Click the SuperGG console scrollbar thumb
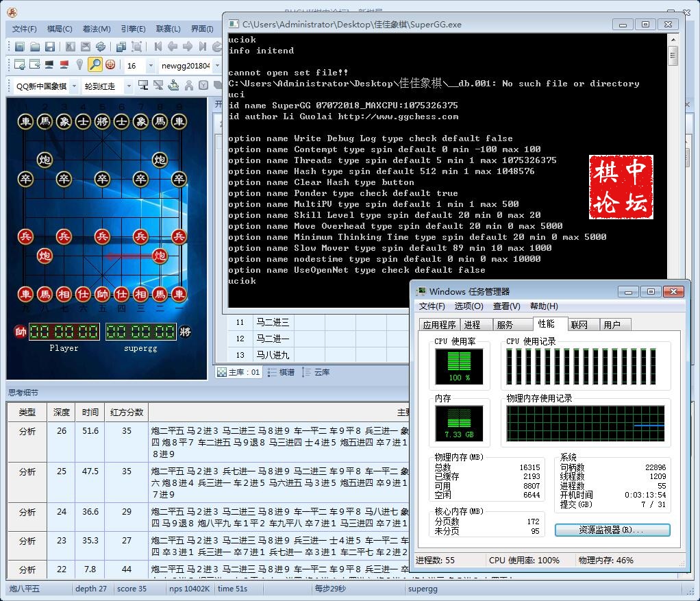 tap(673, 56)
